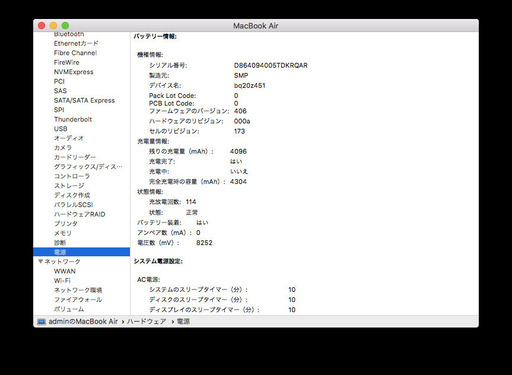
Task: Select the highlighted 電源 sidebar item
Action: click(x=82, y=252)
